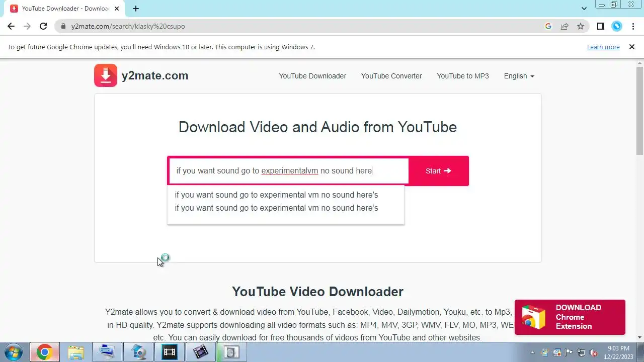
Task: Open the filmstrip video editor taskbar icon
Action: pos(170,352)
